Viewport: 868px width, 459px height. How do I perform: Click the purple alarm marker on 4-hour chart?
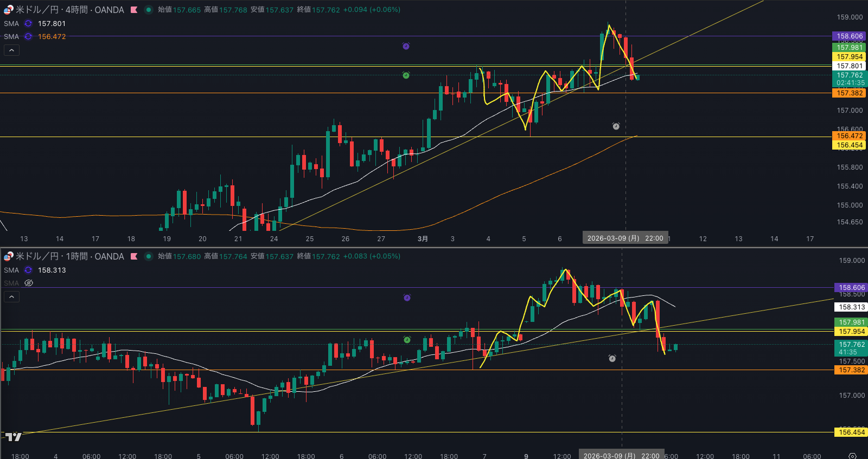[x=406, y=47]
